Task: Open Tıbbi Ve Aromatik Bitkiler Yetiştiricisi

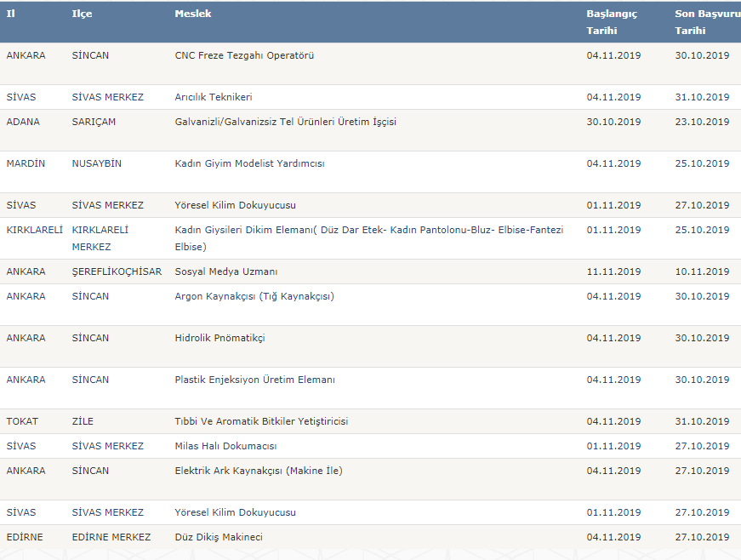Action: (x=261, y=421)
